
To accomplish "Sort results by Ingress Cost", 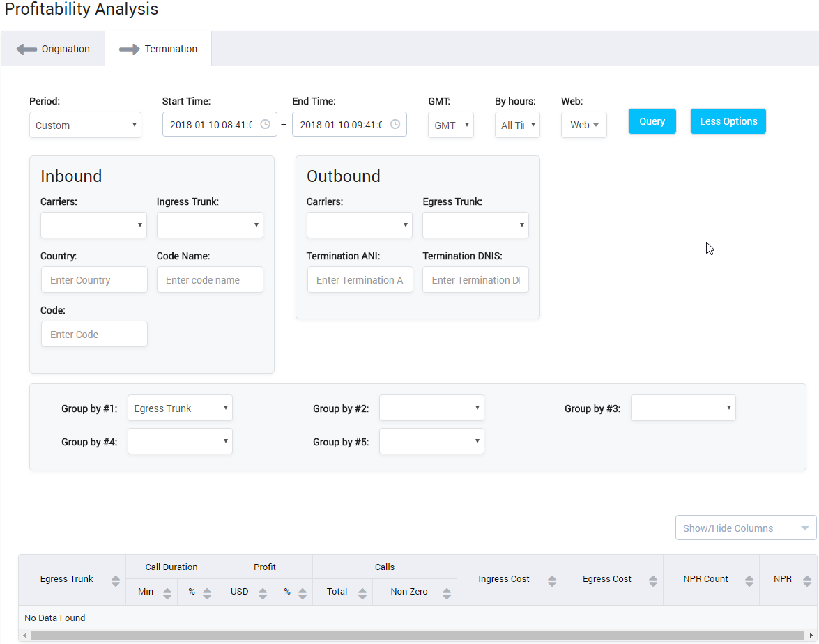I will coord(553,579).
